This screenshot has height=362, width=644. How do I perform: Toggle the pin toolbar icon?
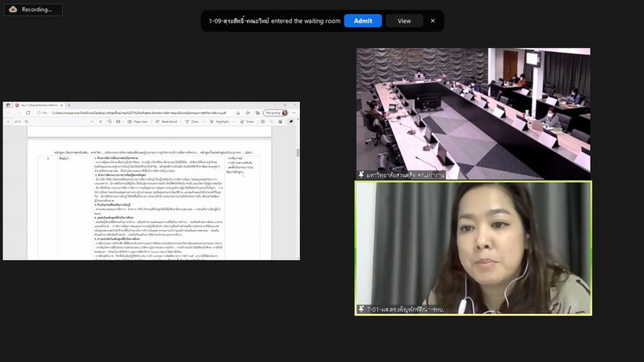[x=291, y=122]
